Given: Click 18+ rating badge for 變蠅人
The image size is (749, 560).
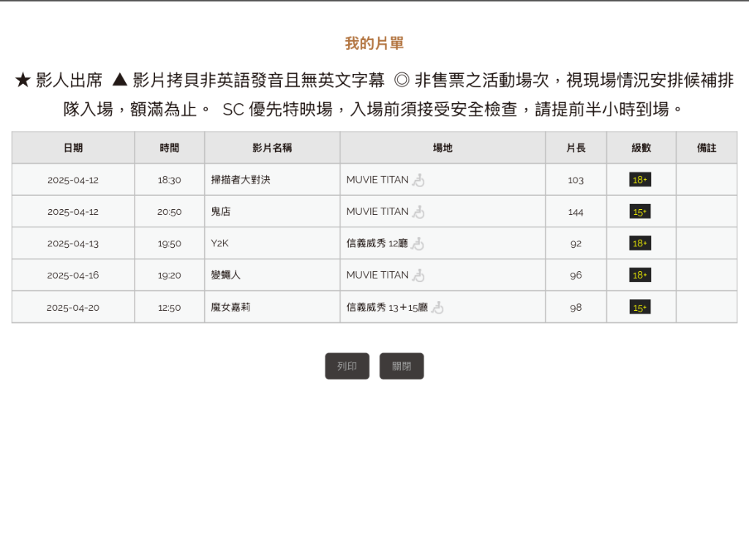Looking at the screenshot, I should point(640,275).
